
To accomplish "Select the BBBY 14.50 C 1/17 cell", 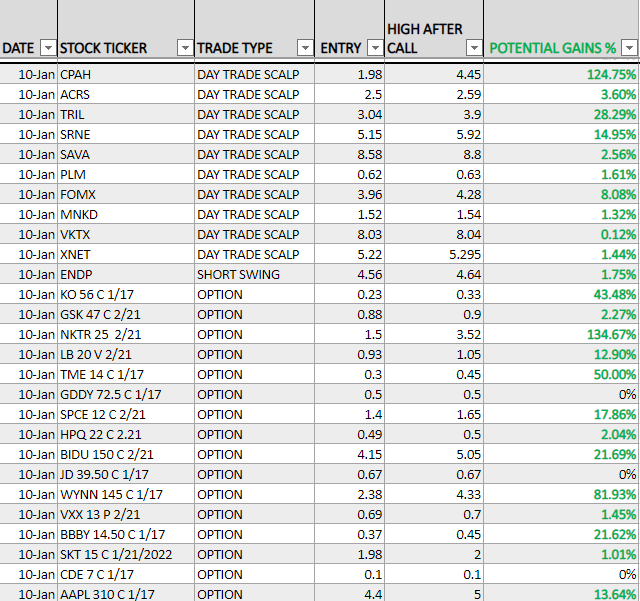I will click(x=126, y=534).
